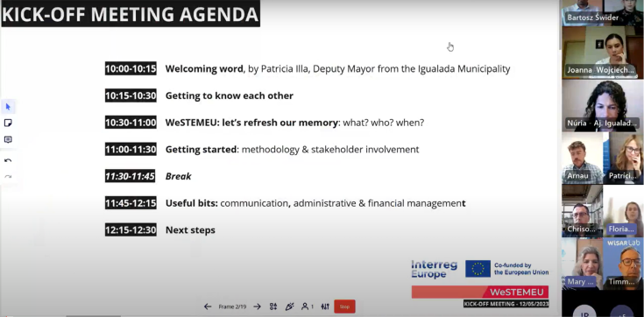
Task: Click the European Union flag emblem
Action: pyautogui.click(x=478, y=269)
